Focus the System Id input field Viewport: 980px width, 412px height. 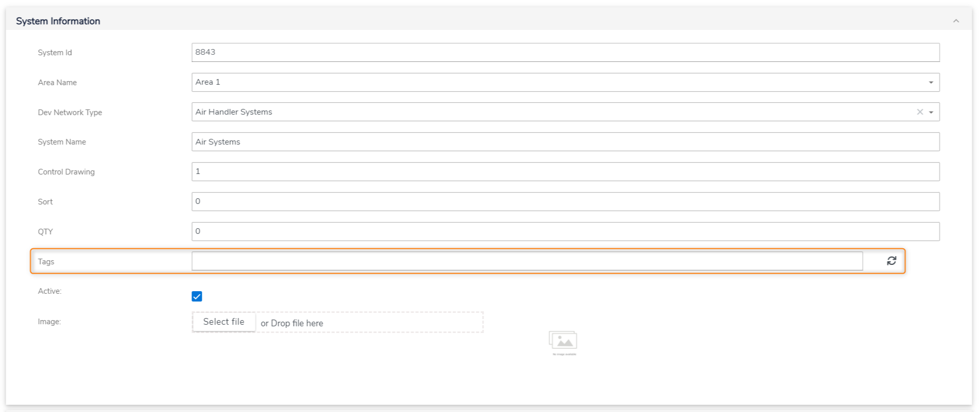click(x=565, y=52)
